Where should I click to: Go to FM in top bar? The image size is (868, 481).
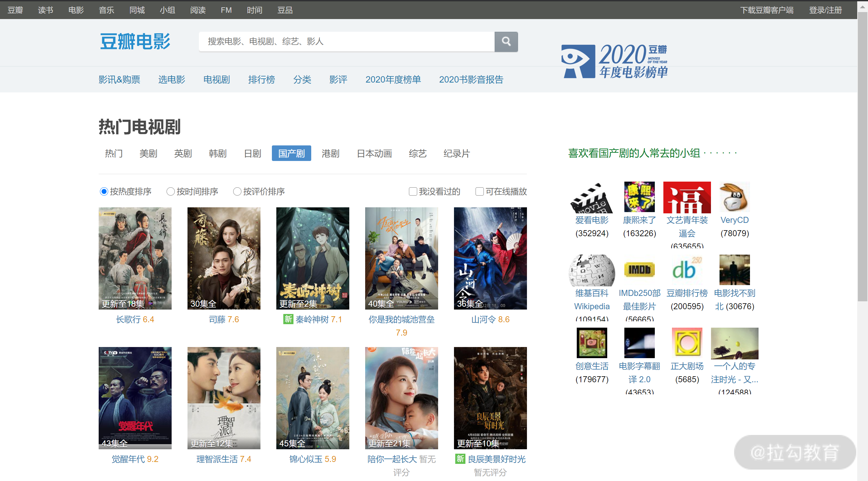coord(226,10)
